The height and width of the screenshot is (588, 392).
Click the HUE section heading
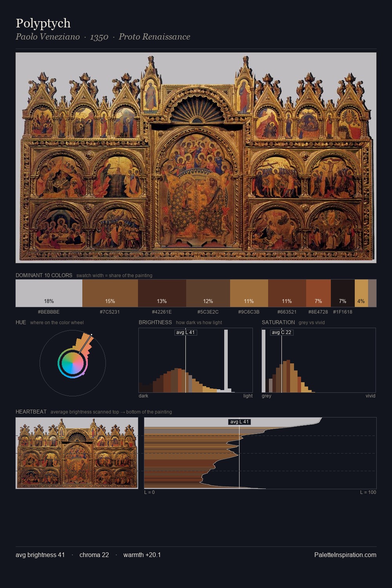21,322
